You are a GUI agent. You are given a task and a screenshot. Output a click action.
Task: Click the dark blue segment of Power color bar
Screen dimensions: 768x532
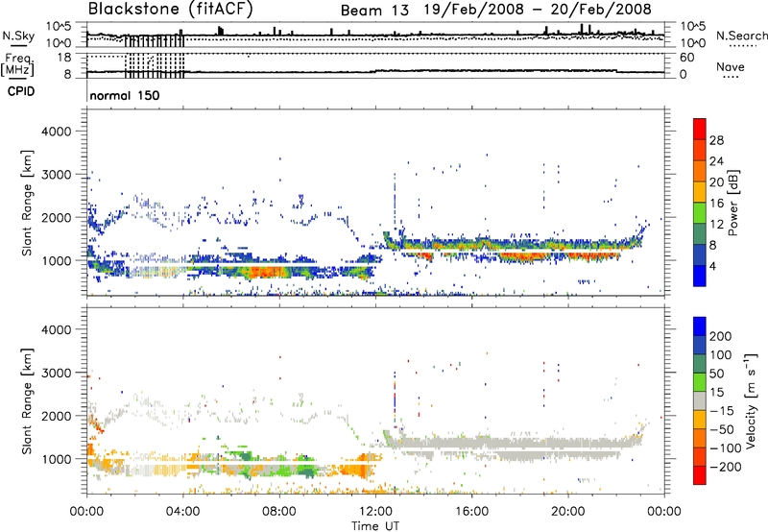point(700,276)
